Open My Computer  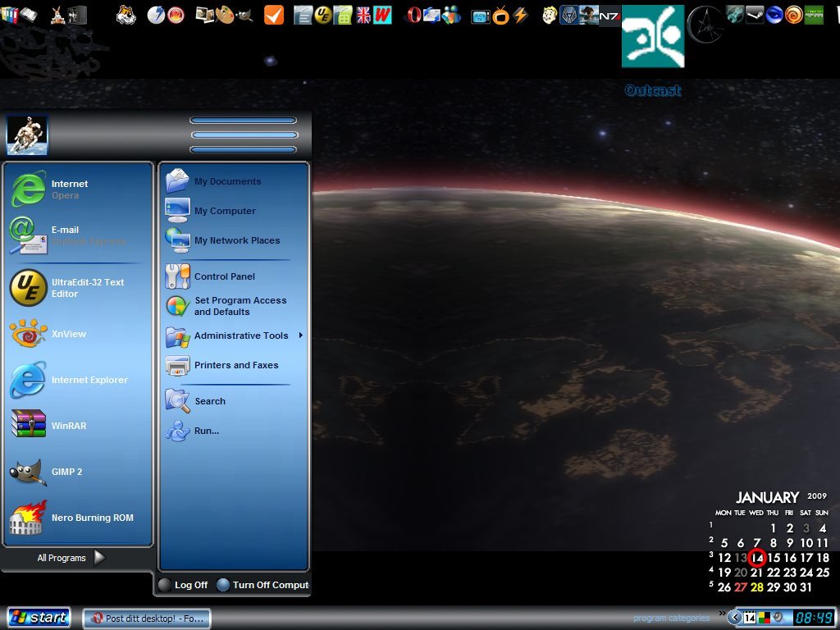pos(234,211)
